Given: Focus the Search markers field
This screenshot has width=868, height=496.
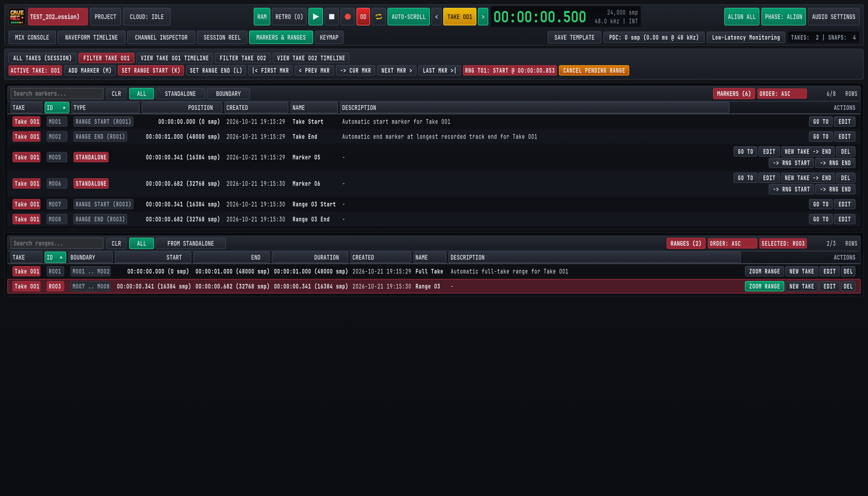Looking at the screenshot, I should click(x=57, y=94).
